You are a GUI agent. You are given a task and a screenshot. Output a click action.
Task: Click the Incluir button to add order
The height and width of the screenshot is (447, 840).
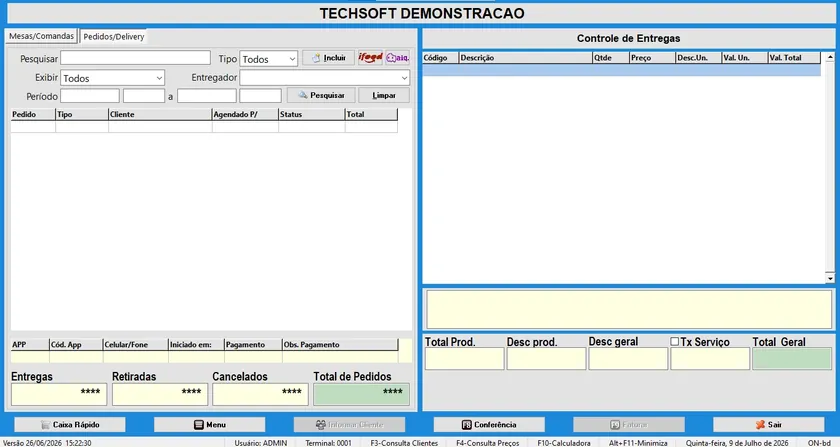point(328,57)
